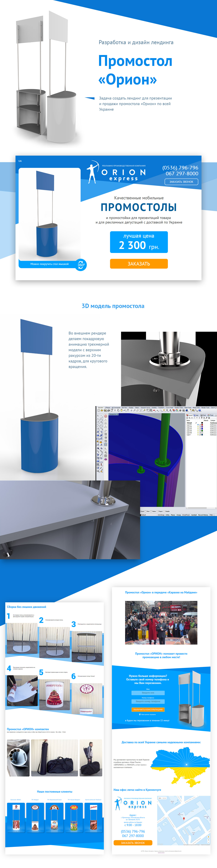
Task: Click the ORION express archer logo in the header
Action: [117, 172]
